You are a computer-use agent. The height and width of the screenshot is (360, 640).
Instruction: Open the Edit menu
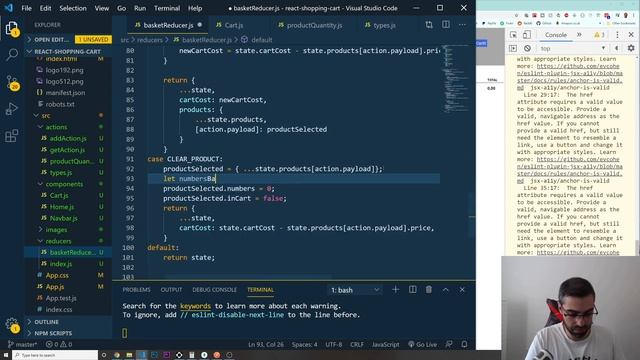click(x=45, y=8)
